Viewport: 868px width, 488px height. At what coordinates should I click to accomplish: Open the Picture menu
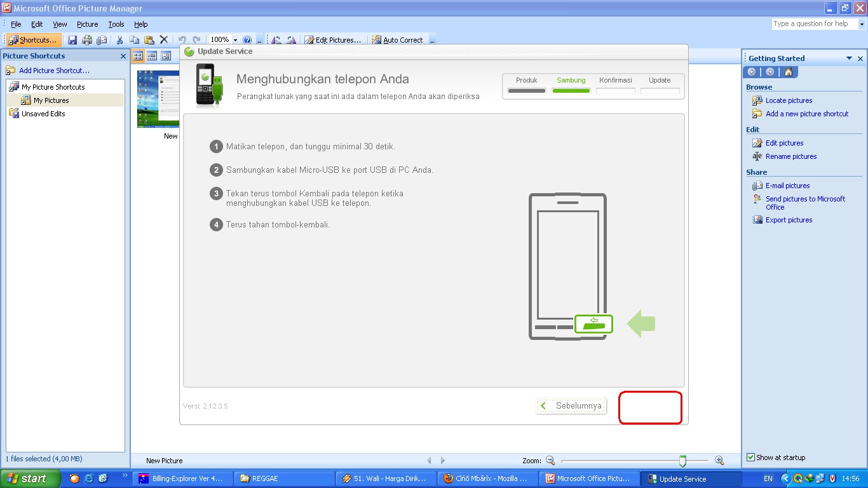(x=88, y=24)
